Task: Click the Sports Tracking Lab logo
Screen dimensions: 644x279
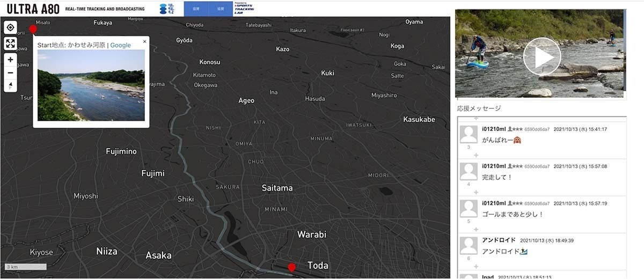Action: point(244,9)
